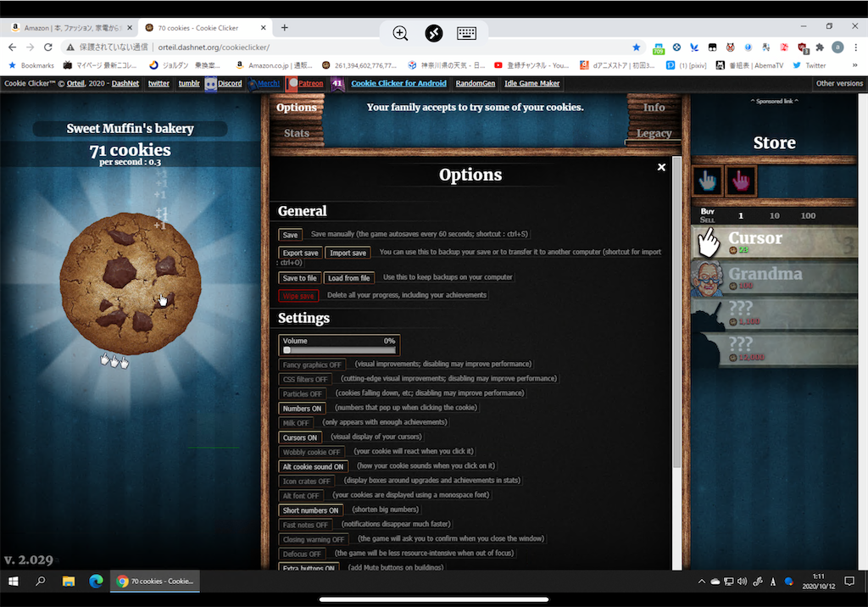Toggle Alt font OFF setting
This screenshot has height=607, width=868.
301,496
